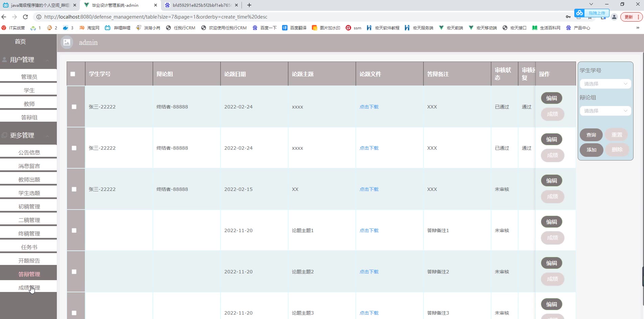Viewport: 644px width, 319px height.
Task: Click the site information icon in address bar
Action: click(x=39, y=17)
